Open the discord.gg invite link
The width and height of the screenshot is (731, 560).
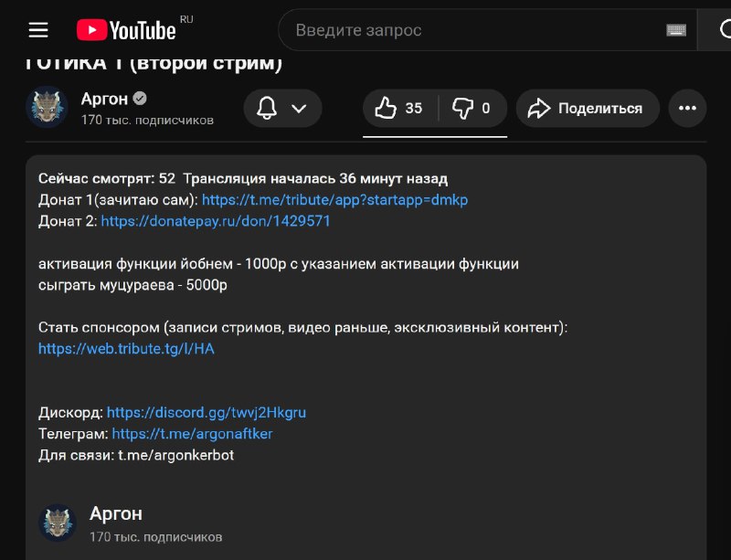(x=206, y=412)
